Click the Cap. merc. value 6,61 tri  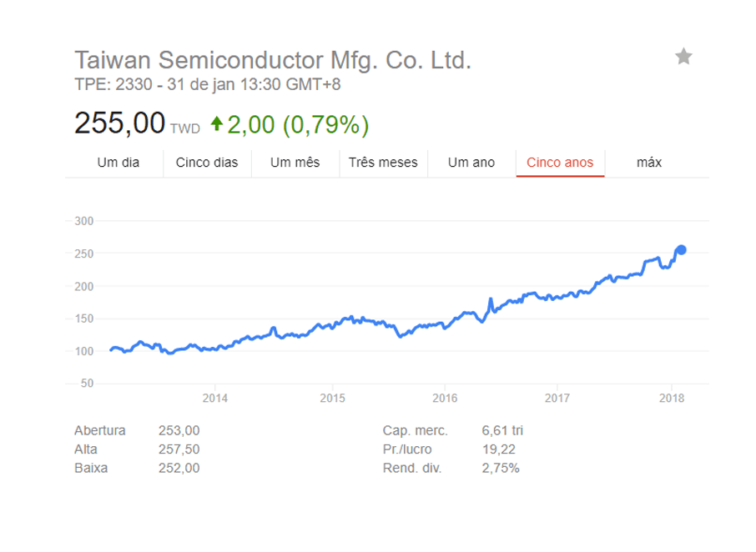click(502, 430)
